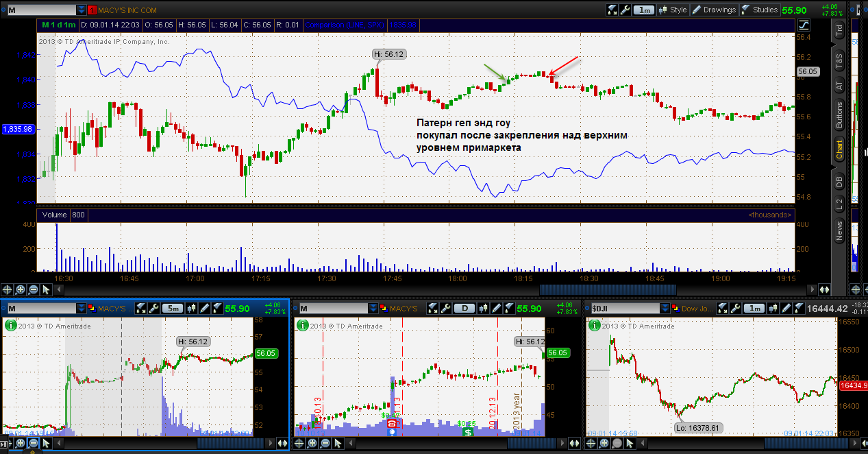Expand symbol dropdown in $DJI chart
868x454 pixels.
[x=665, y=308]
